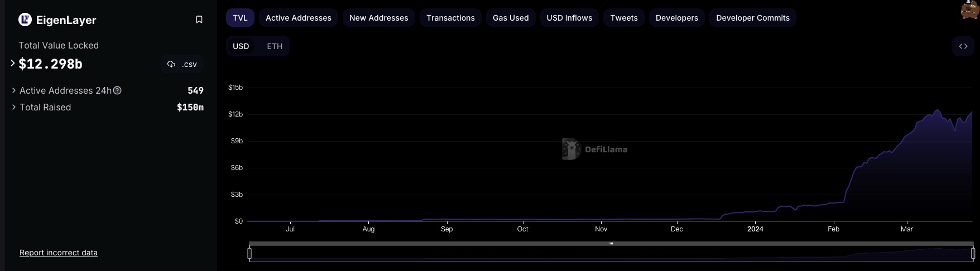
Task: Click the right handle of time range slider
Action: [x=973, y=253]
